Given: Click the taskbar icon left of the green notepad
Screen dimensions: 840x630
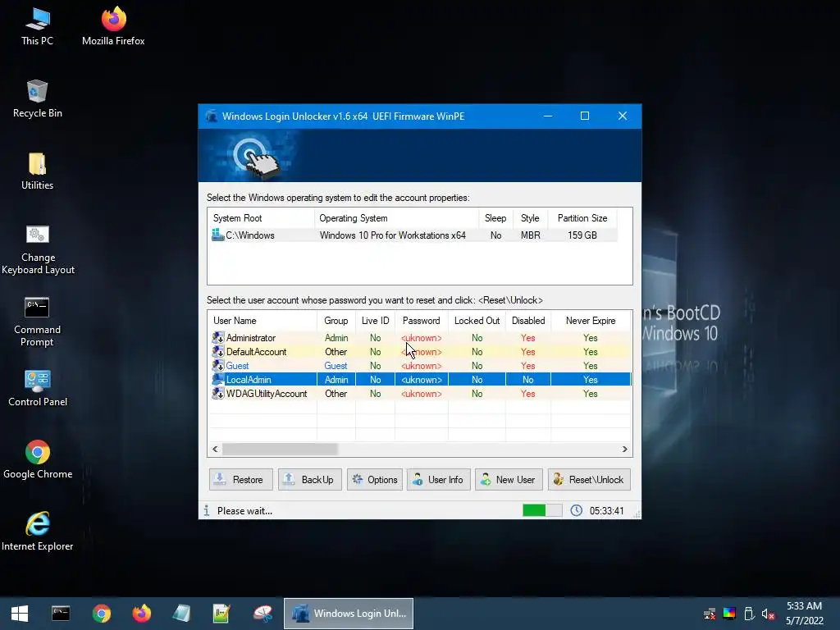Looking at the screenshot, I should [181, 614].
